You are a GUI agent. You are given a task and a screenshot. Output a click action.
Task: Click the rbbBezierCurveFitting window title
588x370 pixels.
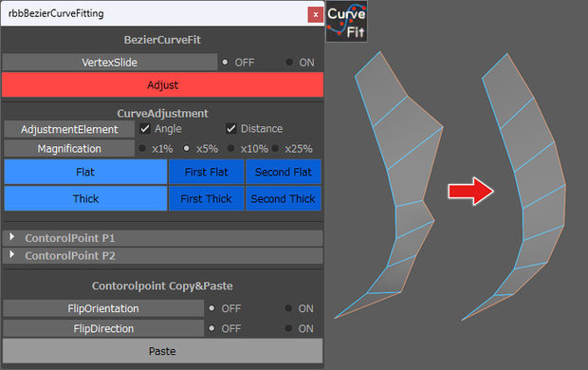tap(56, 13)
